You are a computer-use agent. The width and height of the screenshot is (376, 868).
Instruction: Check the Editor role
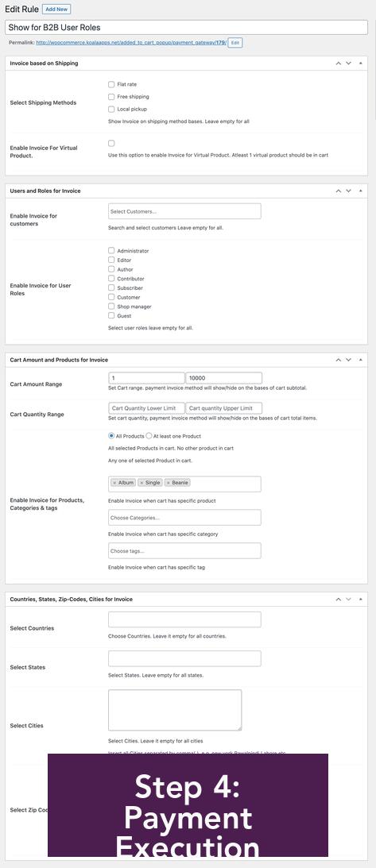pyautogui.click(x=111, y=260)
